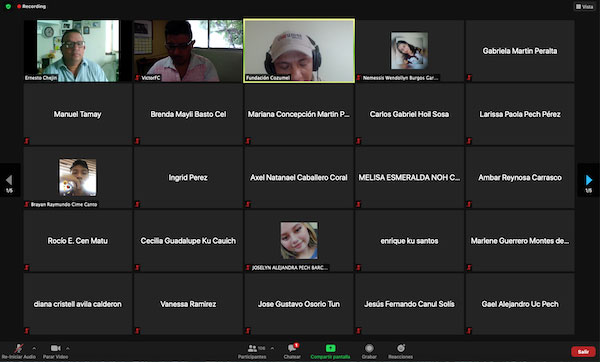Select Ernesto Chejin video tile
The image size is (600, 362).
click(78, 51)
